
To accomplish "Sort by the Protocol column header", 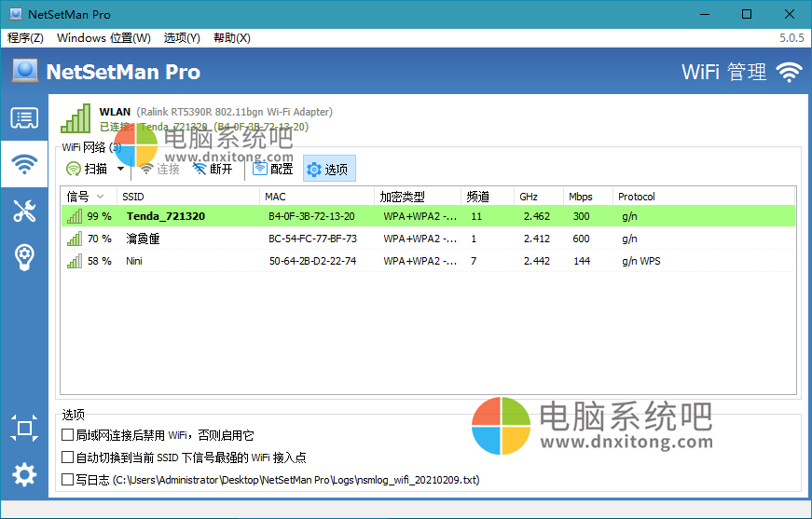I will [704, 197].
